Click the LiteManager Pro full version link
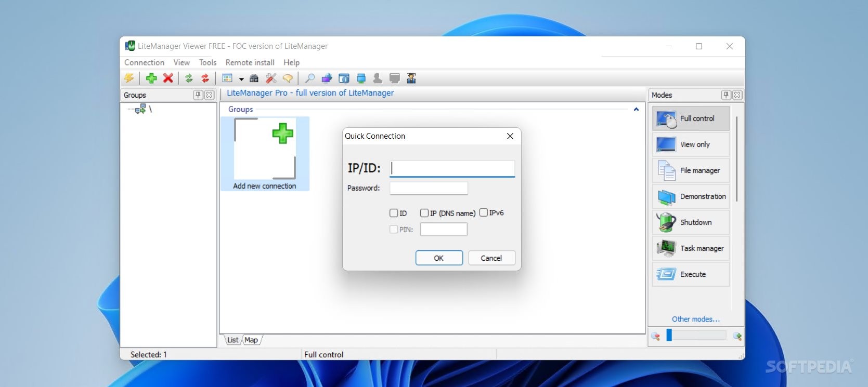This screenshot has width=868, height=387. pos(310,93)
